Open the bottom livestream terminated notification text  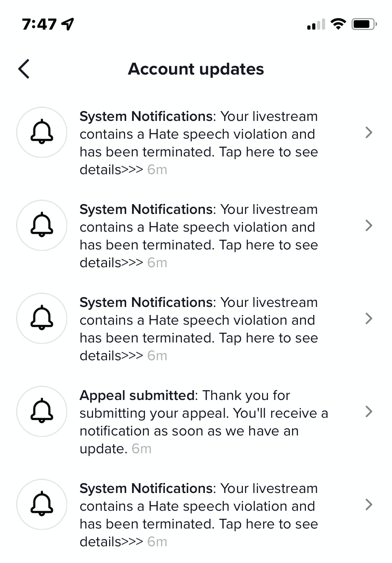(199, 515)
